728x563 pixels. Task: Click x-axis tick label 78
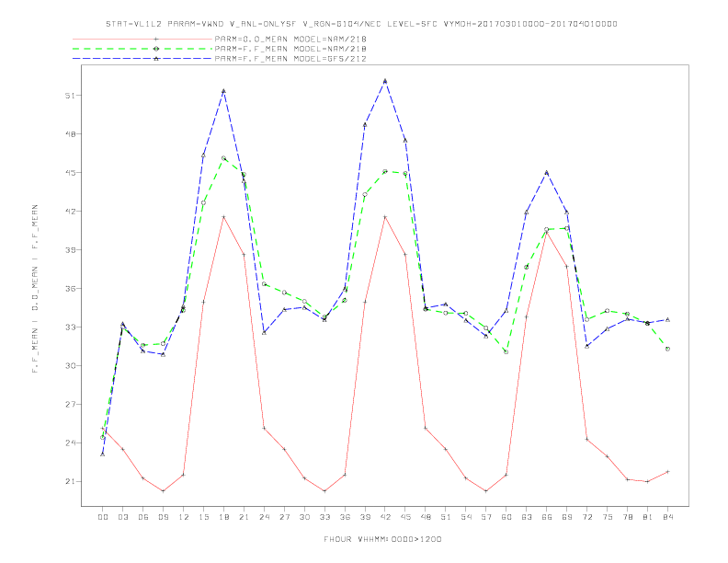click(628, 517)
